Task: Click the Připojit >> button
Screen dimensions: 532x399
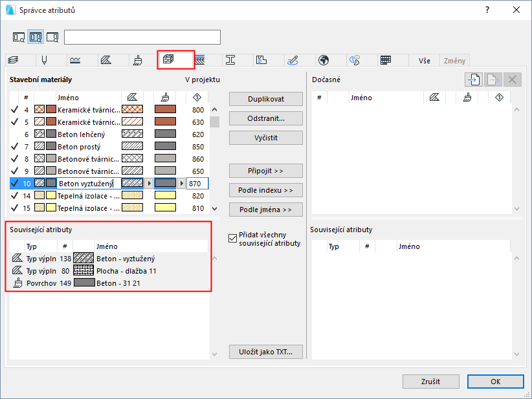Action: tap(265, 171)
